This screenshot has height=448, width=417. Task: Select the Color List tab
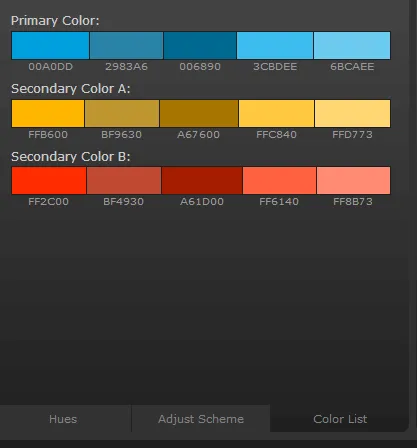point(340,419)
